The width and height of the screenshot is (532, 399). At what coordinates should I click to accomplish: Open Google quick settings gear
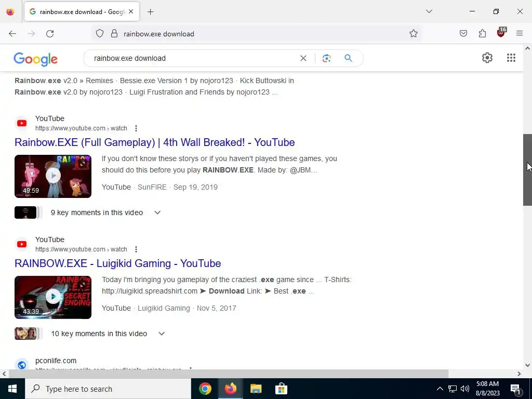click(487, 58)
